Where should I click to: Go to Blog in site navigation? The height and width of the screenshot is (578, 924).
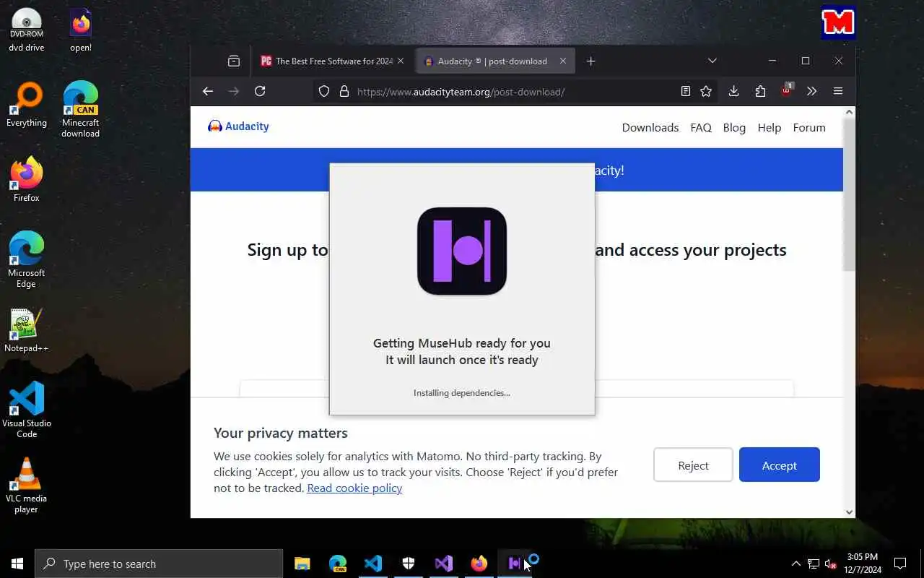tap(734, 127)
